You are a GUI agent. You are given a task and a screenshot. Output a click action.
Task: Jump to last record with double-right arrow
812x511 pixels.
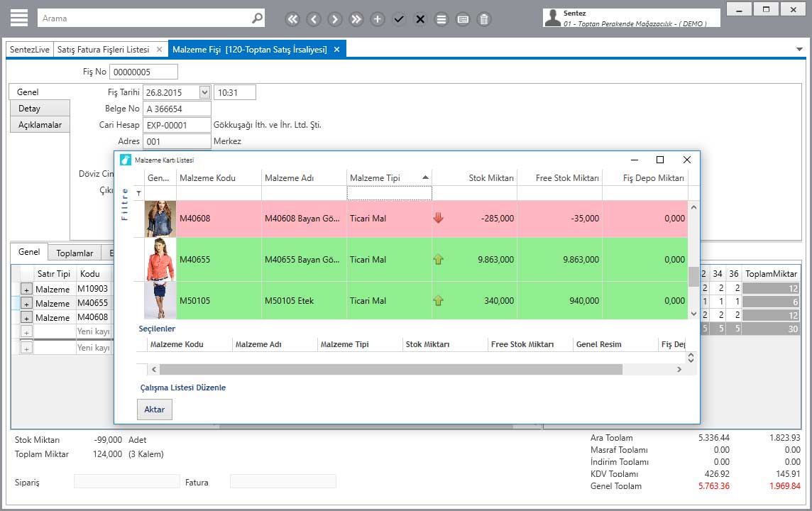(x=356, y=19)
